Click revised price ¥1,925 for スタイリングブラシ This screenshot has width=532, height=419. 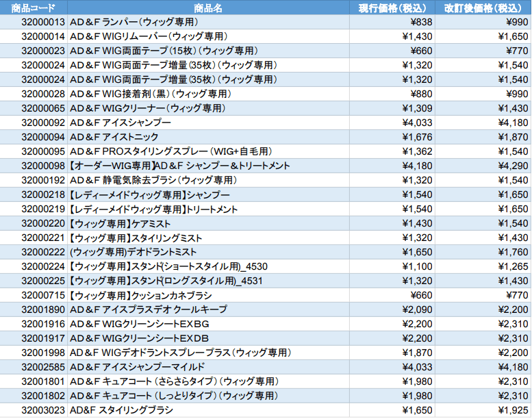tap(483, 410)
